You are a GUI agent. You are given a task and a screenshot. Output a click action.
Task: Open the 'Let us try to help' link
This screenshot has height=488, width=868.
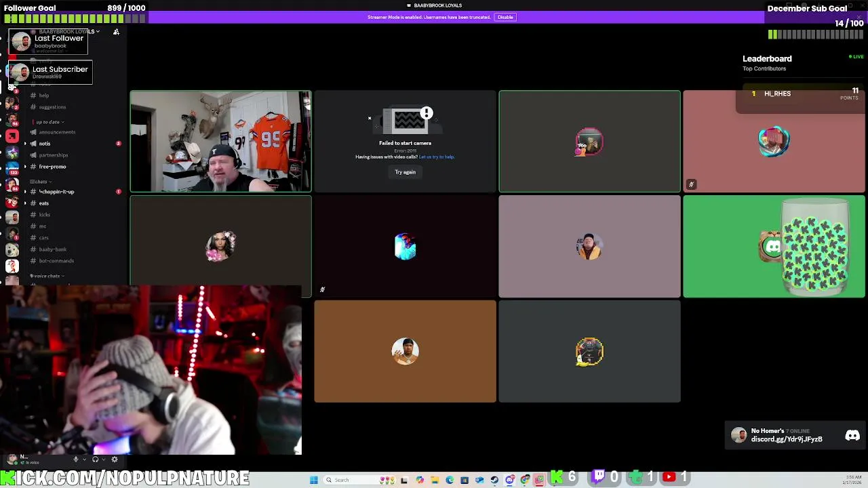(437, 157)
